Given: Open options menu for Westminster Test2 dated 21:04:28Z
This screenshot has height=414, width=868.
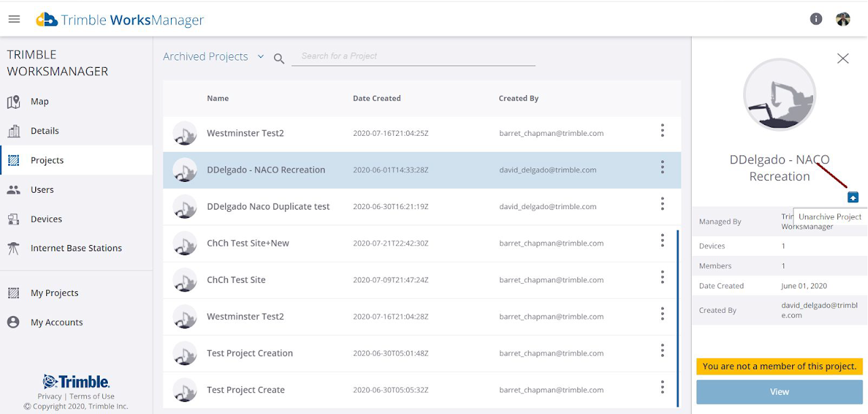Looking at the screenshot, I should 663,314.
